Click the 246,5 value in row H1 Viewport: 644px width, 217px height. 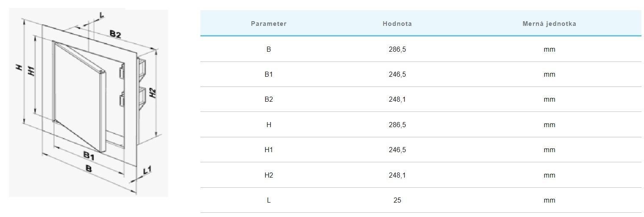pyautogui.click(x=397, y=150)
